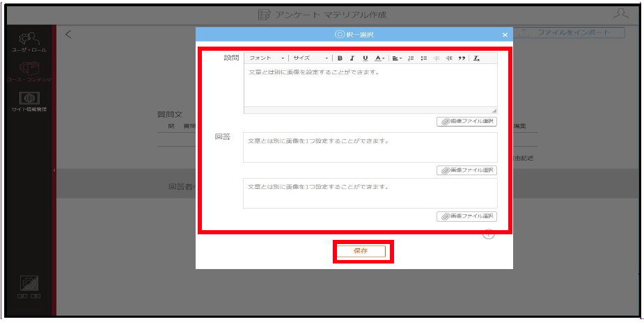
Task: Add another answer with plus icon
Action: click(489, 234)
